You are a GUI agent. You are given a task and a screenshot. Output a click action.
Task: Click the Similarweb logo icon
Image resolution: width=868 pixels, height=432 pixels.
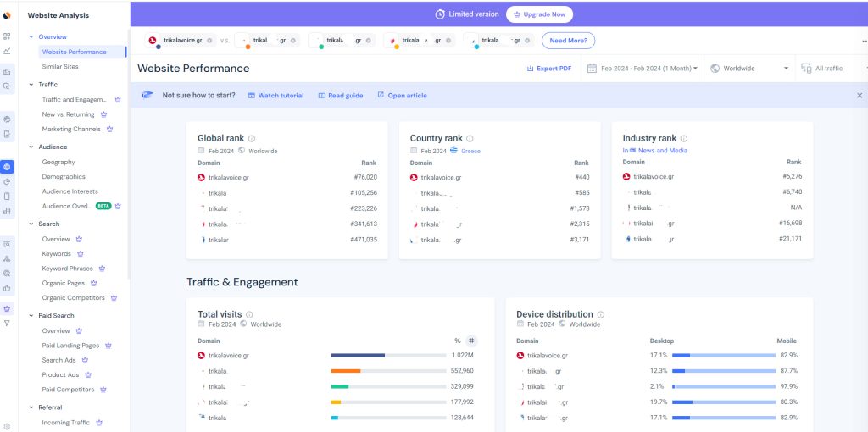tap(7, 14)
